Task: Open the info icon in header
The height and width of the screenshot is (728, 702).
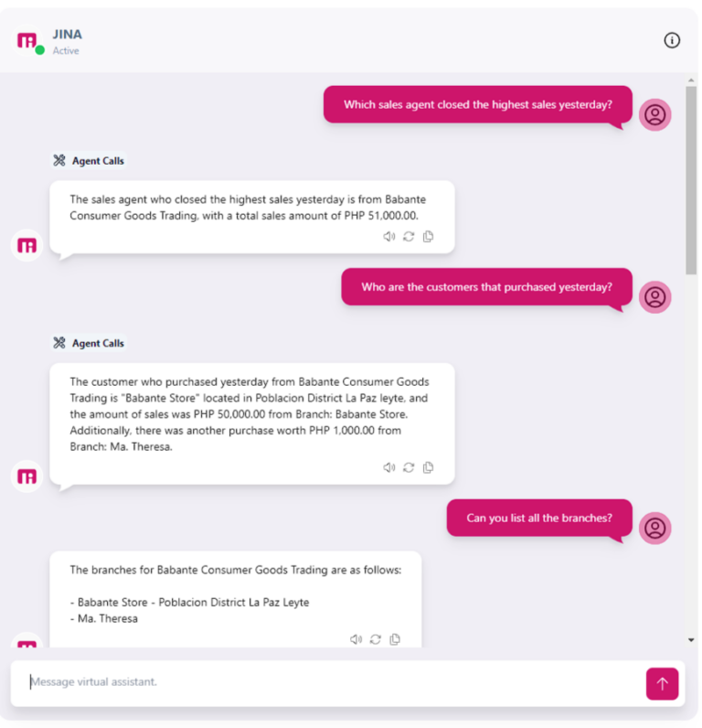Action: click(672, 40)
